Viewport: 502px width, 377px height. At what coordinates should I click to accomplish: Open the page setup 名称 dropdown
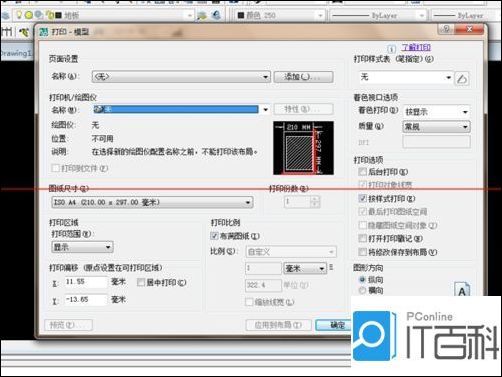pos(181,77)
